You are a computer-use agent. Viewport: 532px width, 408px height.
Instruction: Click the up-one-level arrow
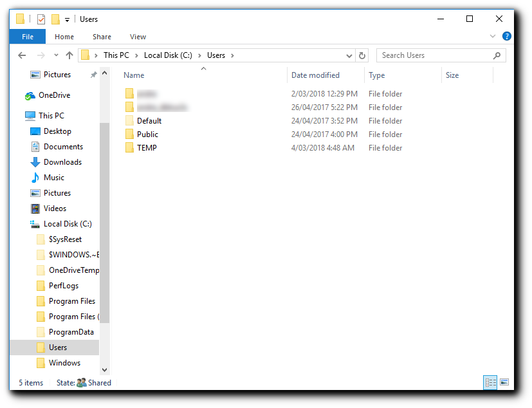(69, 55)
